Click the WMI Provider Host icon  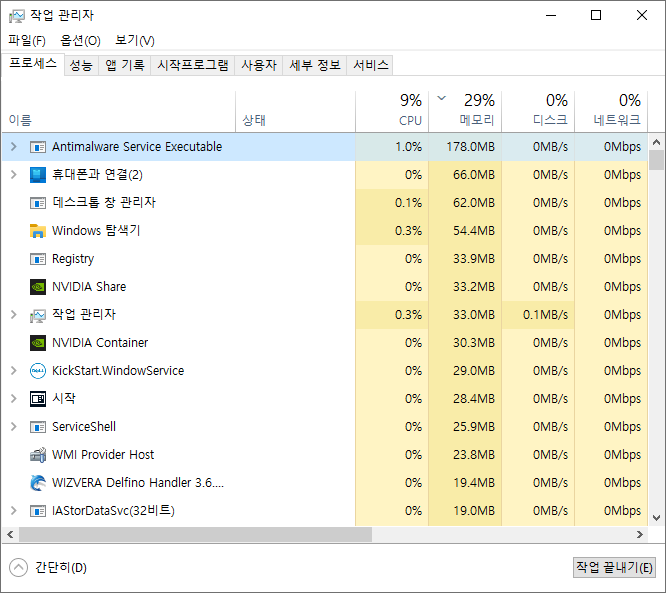[38, 455]
